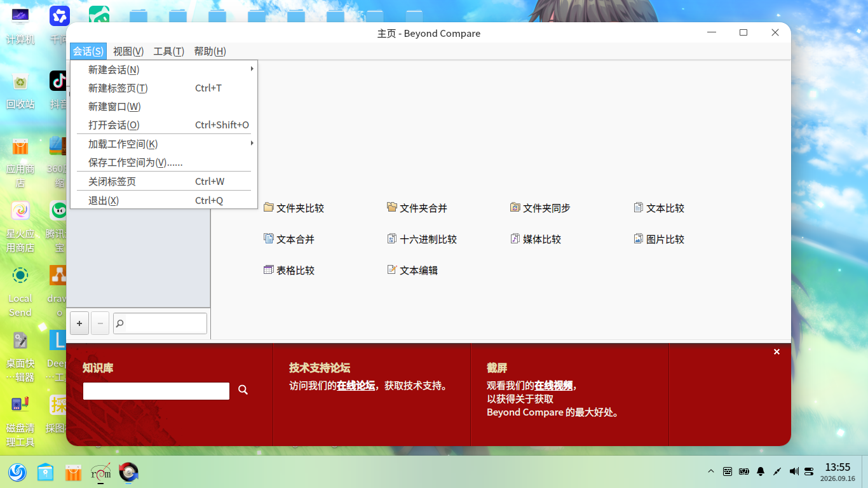Open the 在线视频 link
The height and width of the screenshot is (488, 868).
pyautogui.click(x=553, y=385)
